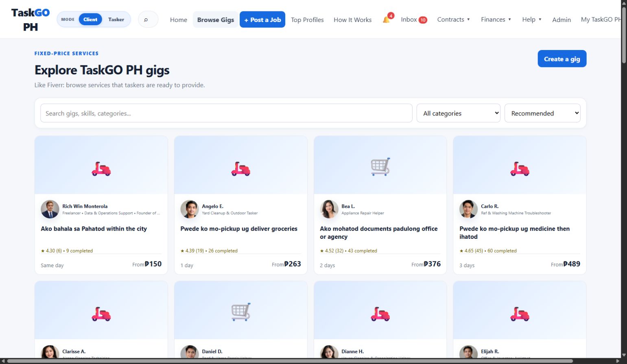Screen dimensions: 627x364
Task: Click the ₱376 price
Action: pos(432,264)
